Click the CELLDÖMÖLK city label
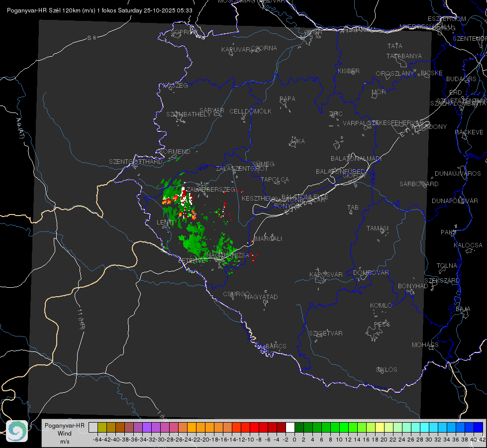 (x=251, y=112)
